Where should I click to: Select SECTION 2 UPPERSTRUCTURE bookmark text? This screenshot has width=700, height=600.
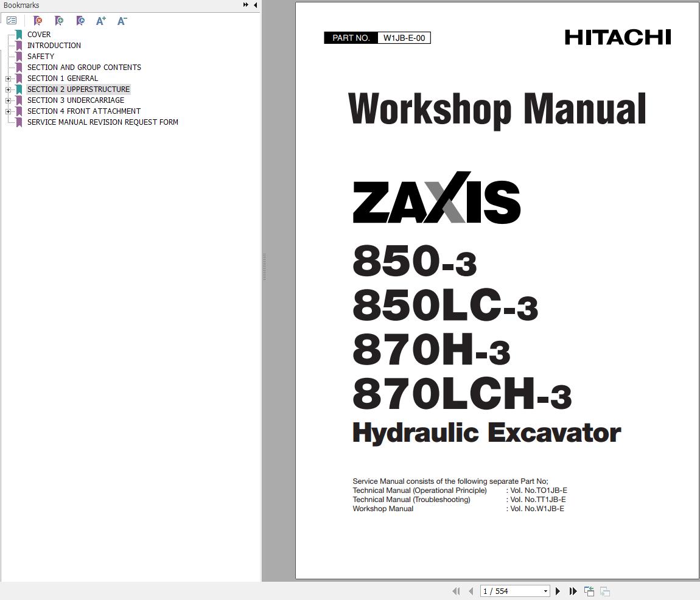79,89
